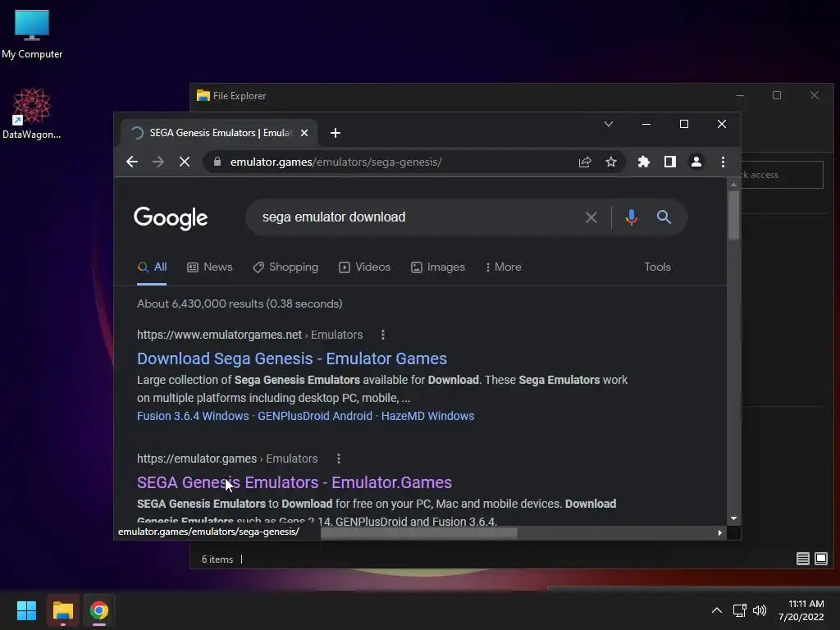840x630 pixels.
Task: Switch to the Videos results tab
Action: [x=365, y=267]
